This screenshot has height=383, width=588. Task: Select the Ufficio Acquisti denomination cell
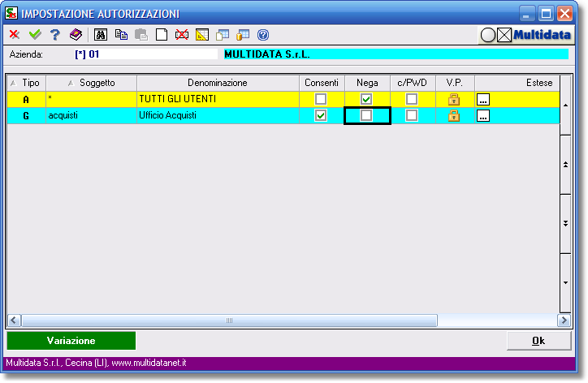point(218,115)
